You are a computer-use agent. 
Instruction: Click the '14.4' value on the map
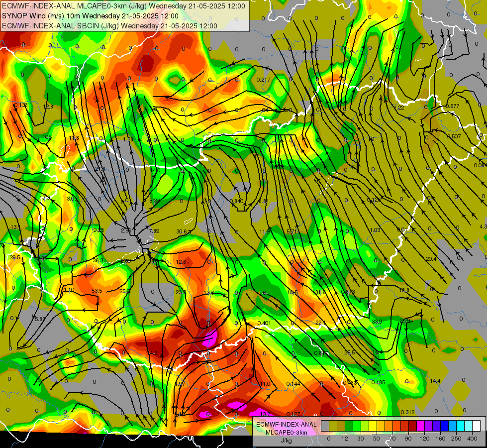(435, 381)
